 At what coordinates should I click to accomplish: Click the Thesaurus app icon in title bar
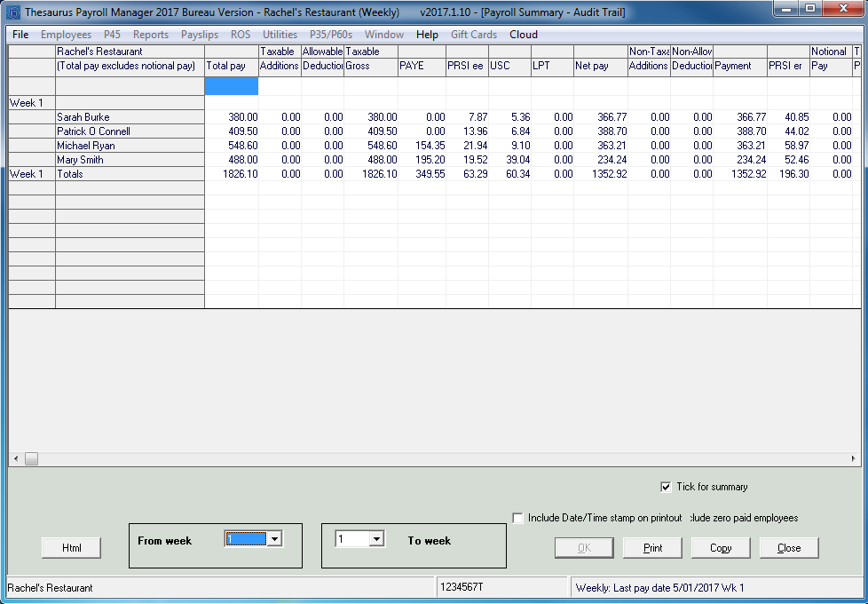point(12,12)
